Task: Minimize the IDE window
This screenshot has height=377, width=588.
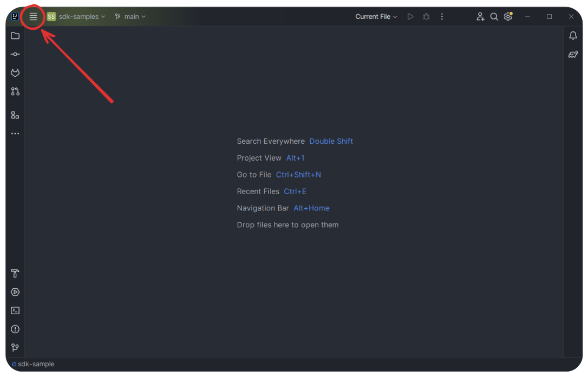Action: (x=527, y=16)
